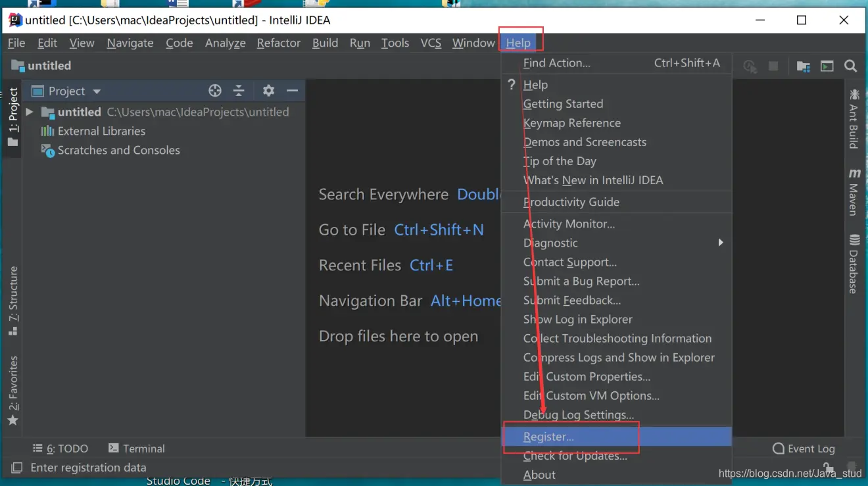This screenshot has height=486, width=868.
Task: Open Search Everywhere magnifier icon
Action: pos(850,66)
